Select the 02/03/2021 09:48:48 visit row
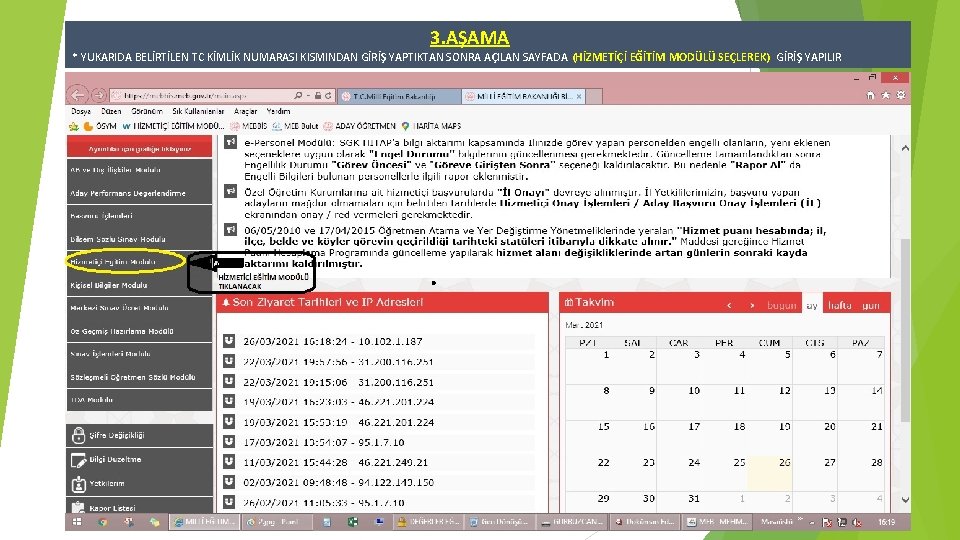 378,482
